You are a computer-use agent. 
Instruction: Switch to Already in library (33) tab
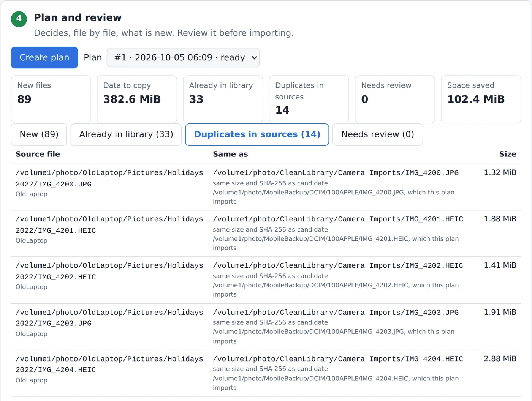coord(126,134)
